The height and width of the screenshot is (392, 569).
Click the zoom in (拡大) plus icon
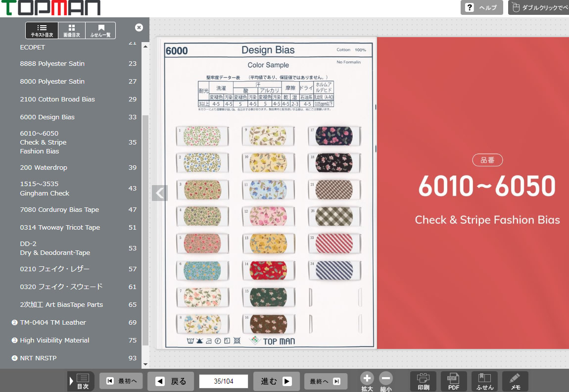coord(367,379)
